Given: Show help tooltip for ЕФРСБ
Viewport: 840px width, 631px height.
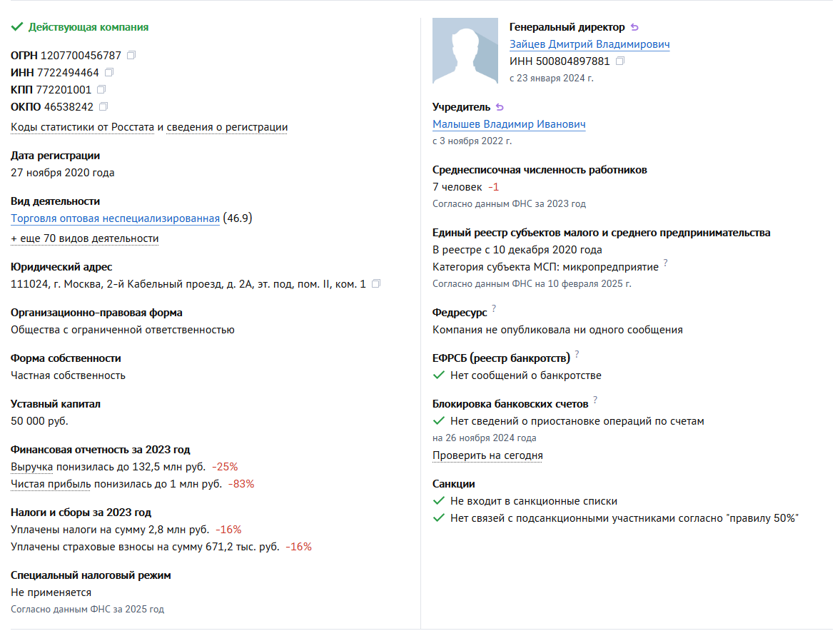Looking at the screenshot, I should 577,353.
